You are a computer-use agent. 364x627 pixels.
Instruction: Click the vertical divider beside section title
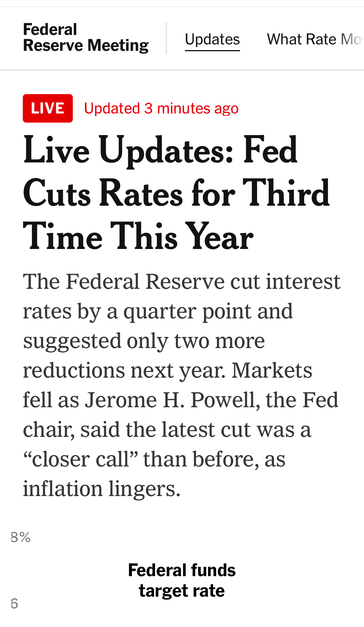166,38
